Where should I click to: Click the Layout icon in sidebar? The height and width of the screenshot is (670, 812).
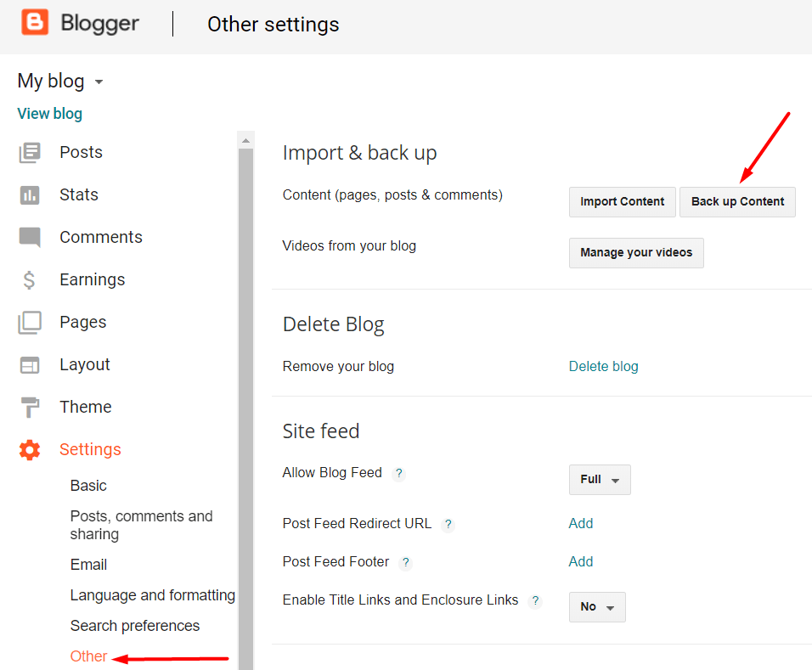(x=30, y=365)
